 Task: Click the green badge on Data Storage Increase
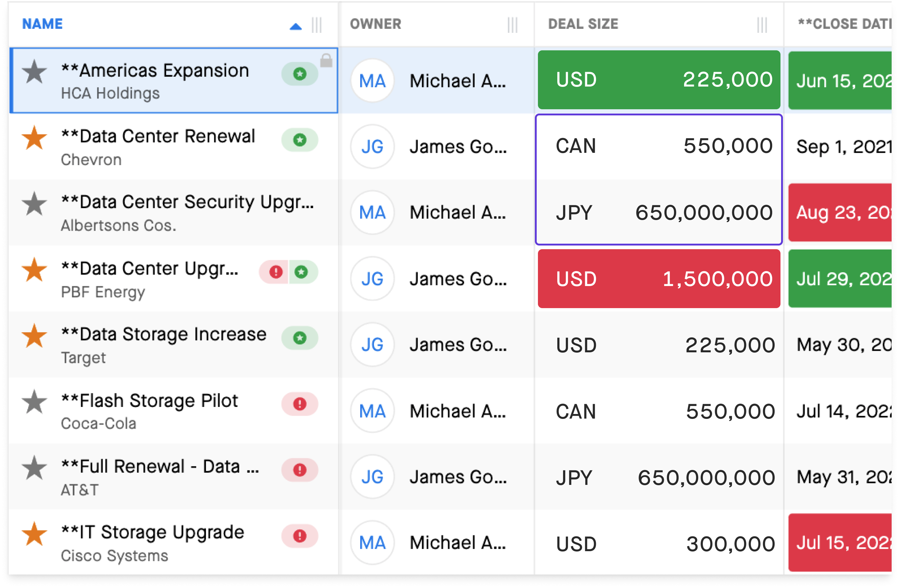[300, 338]
